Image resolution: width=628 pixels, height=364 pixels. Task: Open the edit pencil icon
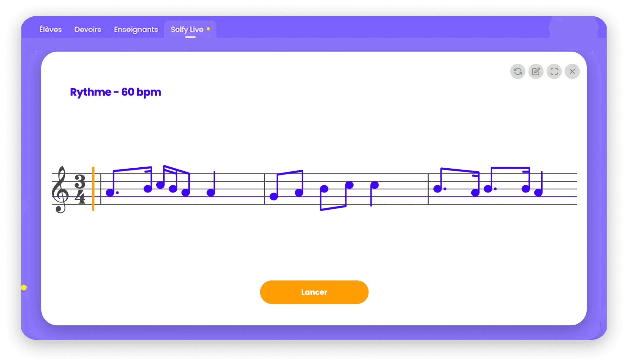click(x=536, y=71)
